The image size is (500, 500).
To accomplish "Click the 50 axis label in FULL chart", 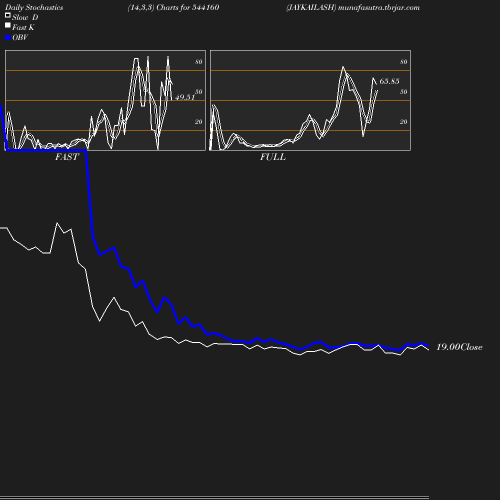I will coord(404,92).
